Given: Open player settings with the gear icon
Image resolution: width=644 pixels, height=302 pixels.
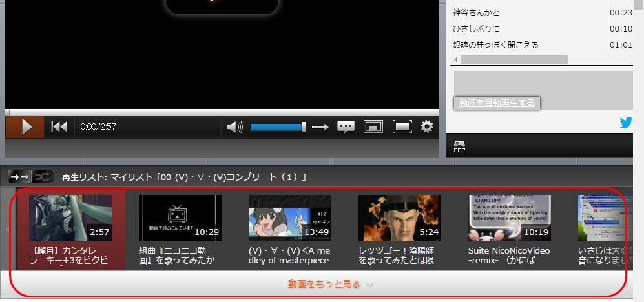Looking at the screenshot, I should (x=427, y=126).
